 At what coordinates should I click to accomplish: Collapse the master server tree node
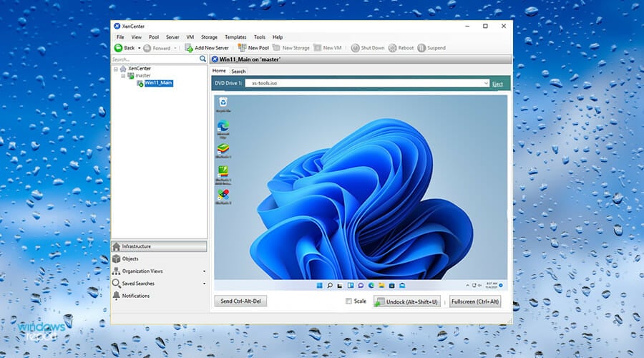click(123, 75)
